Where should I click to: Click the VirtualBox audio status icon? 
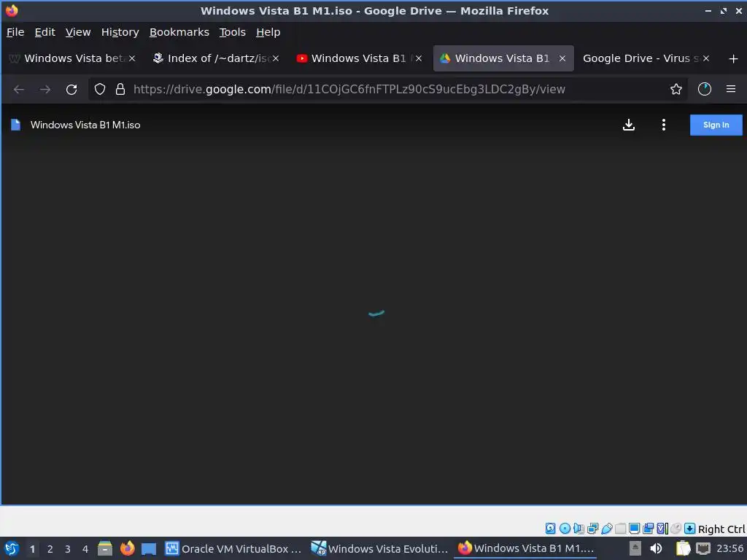[x=578, y=528]
